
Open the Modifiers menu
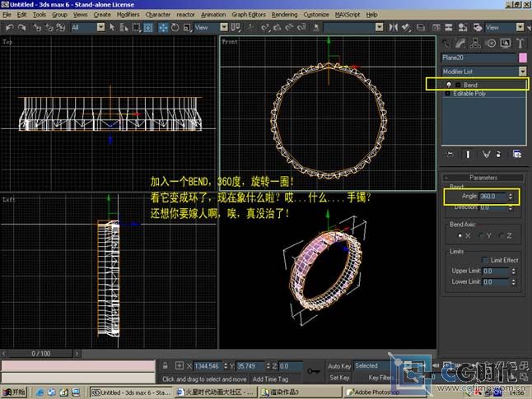(128, 15)
